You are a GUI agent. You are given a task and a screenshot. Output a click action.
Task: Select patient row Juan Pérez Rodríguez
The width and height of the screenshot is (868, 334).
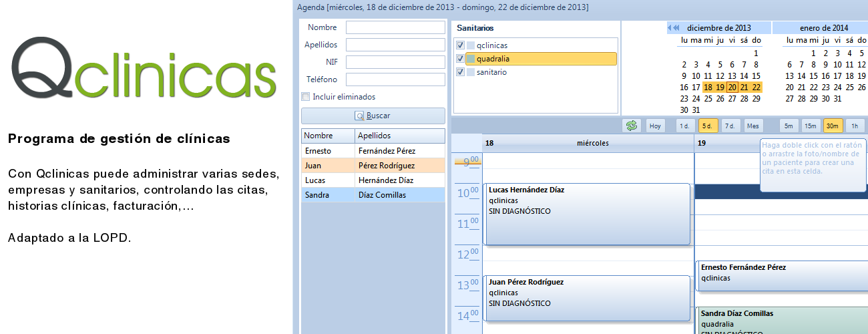(x=373, y=166)
